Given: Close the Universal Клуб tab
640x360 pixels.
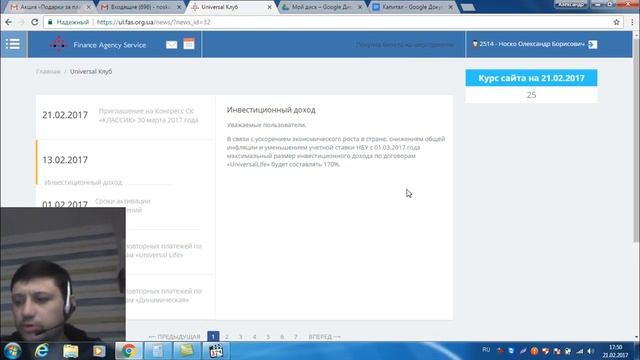Looking at the screenshot, I should 269,7.
